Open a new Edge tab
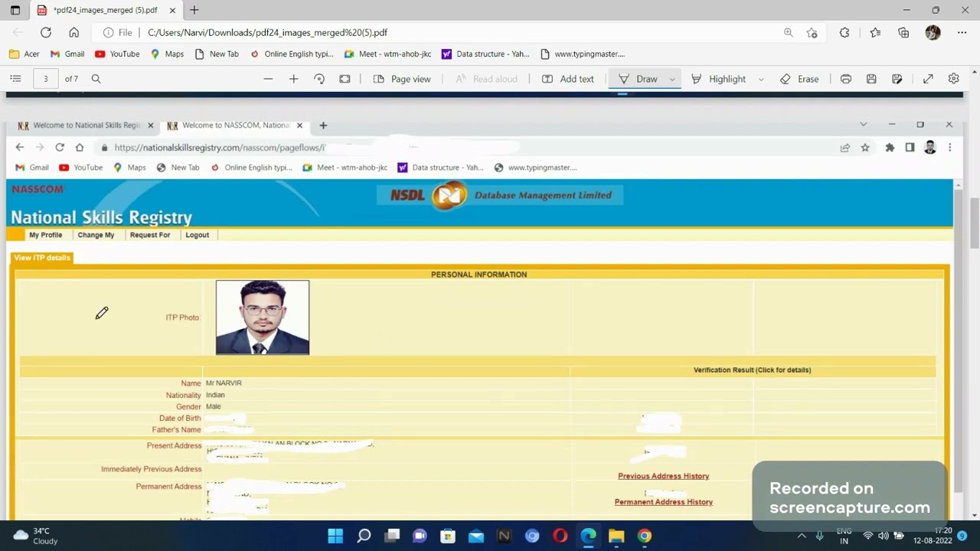Screen dimensions: 980x551 (194, 11)
